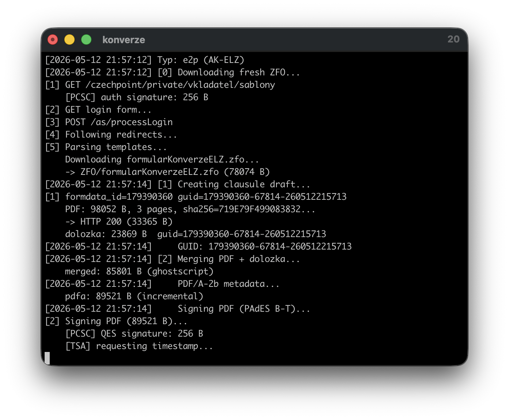
Task: Click the number 20 in title bar
Action: pyautogui.click(x=453, y=39)
